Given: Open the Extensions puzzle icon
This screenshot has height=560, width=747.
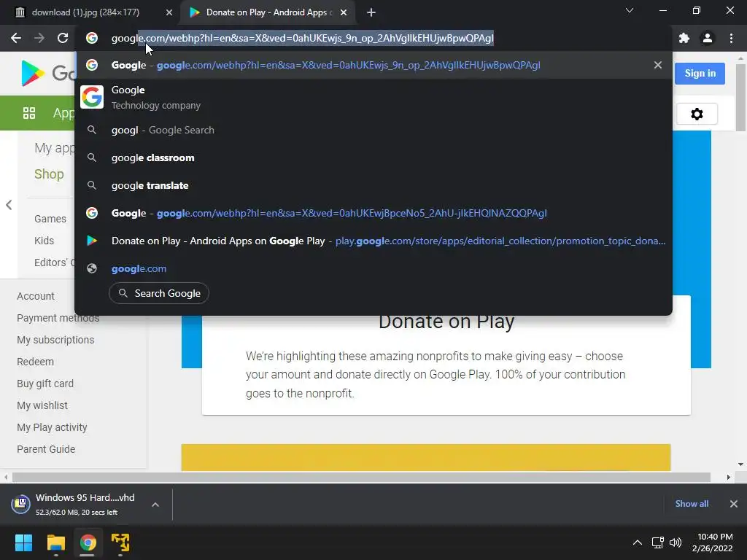Looking at the screenshot, I should (x=684, y=38).
